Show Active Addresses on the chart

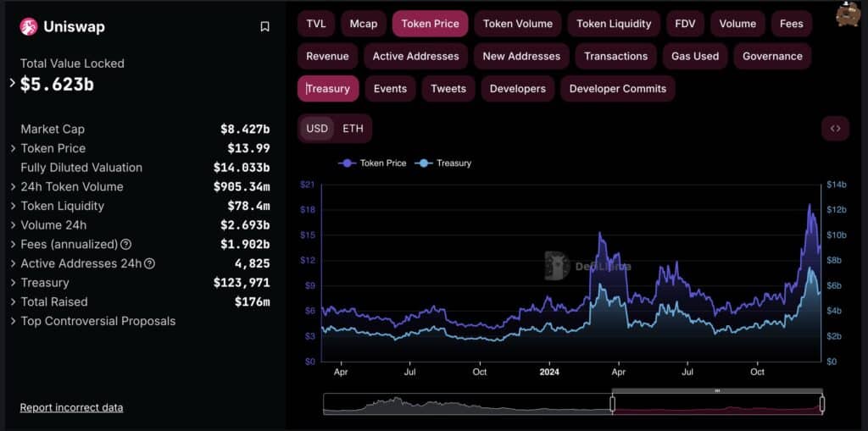[415, 57]
